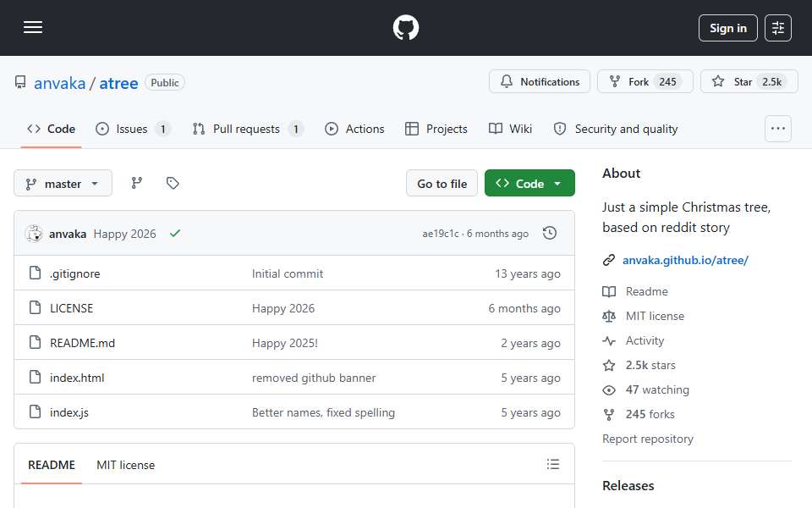This screenshot has height=508, width=812.
Task: Open anvaka.github.io/atree/ website link
Action: click(685, 260)
